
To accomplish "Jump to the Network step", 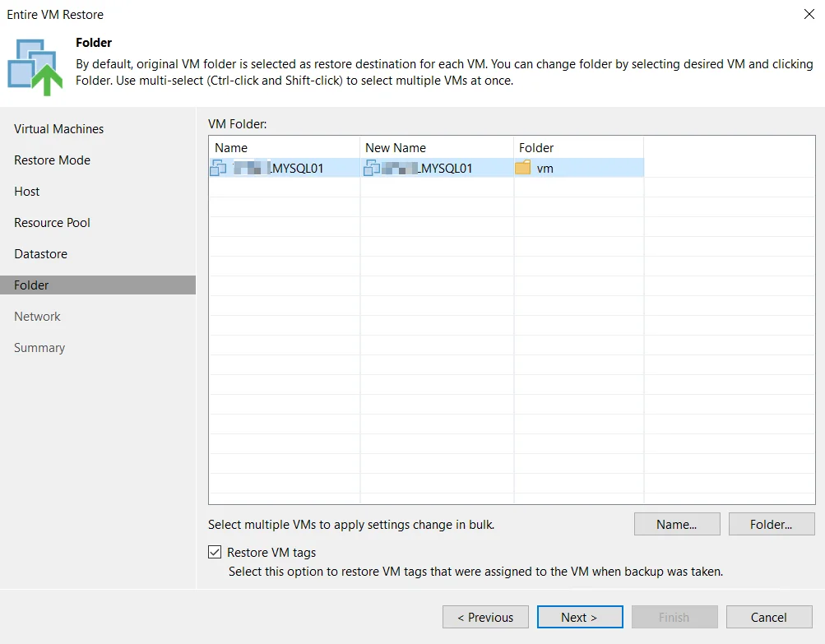I will [37, 317].
